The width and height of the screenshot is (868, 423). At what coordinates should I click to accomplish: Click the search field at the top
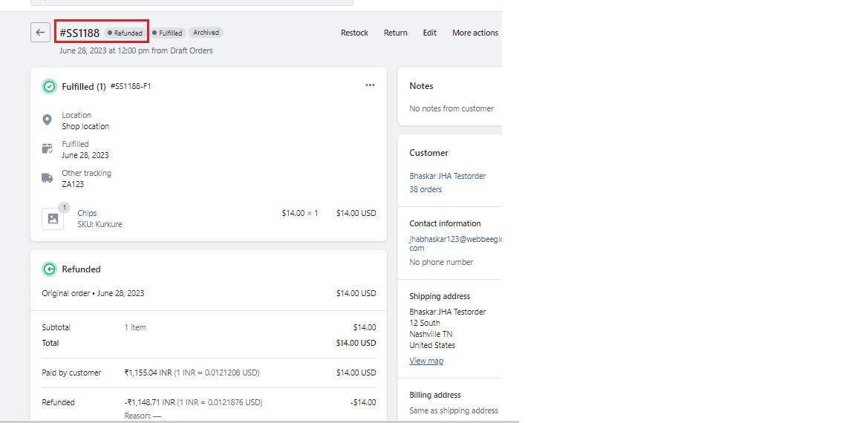pos(192,3)
